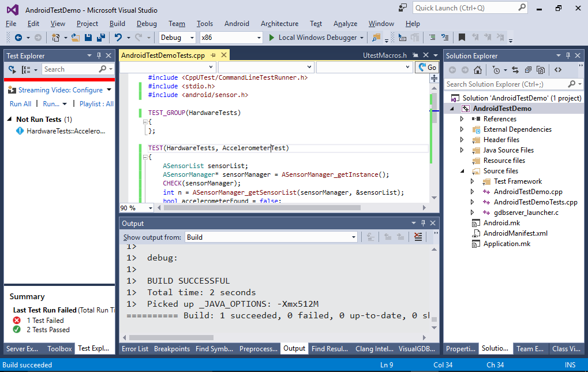
Task: Click Run Tests After Build icon in Test Explorer
Action: coord(12,69)
